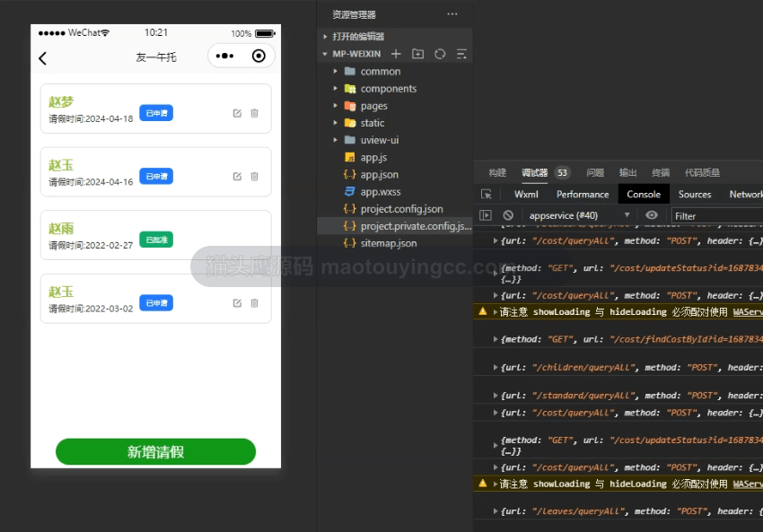Create a new file in MP-WEIXIN

(396, 54)
